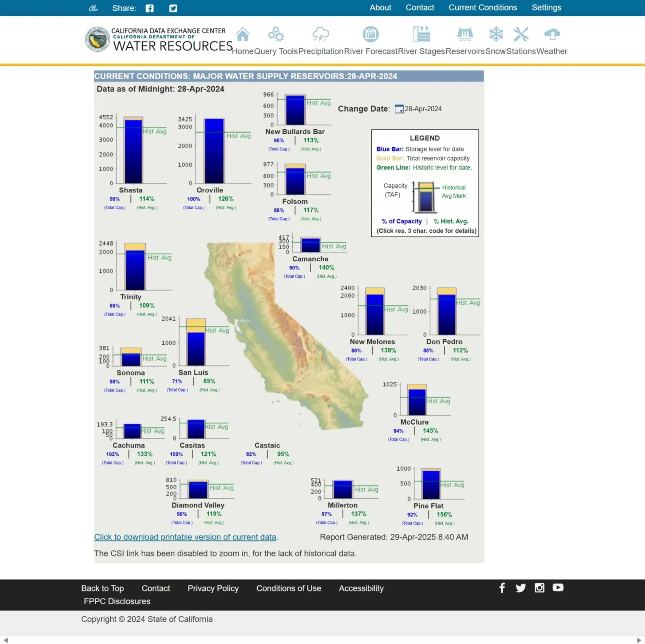Share page on Facebook

point(149,8)
